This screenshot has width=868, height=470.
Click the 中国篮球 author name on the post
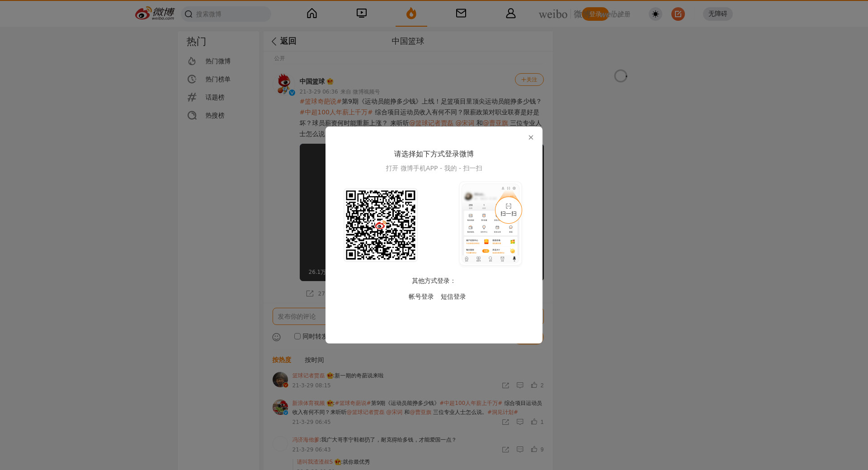coord(312,81)
